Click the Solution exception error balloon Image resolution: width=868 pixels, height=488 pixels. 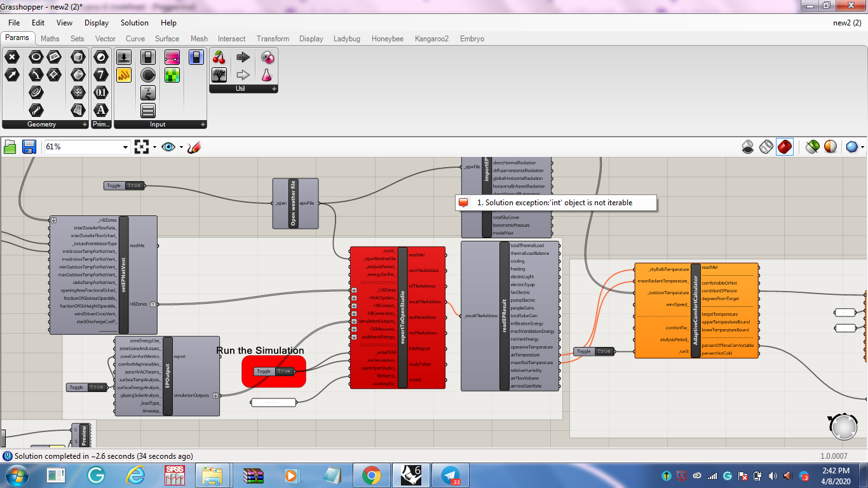tap(556, 203)
